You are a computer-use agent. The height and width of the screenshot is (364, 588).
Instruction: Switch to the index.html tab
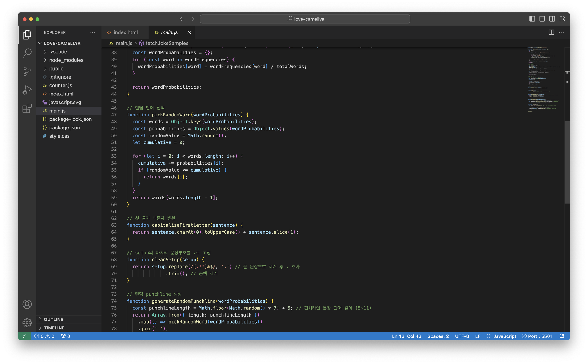[x=125, y=32]
